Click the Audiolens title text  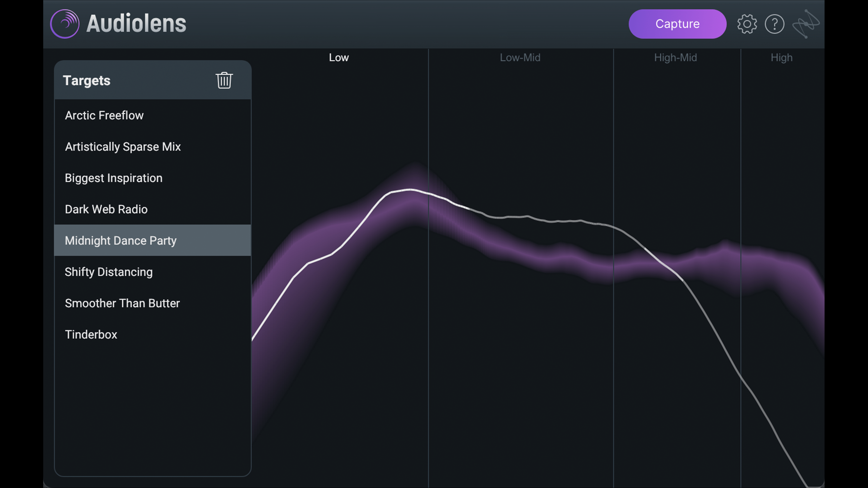(136, 23)
